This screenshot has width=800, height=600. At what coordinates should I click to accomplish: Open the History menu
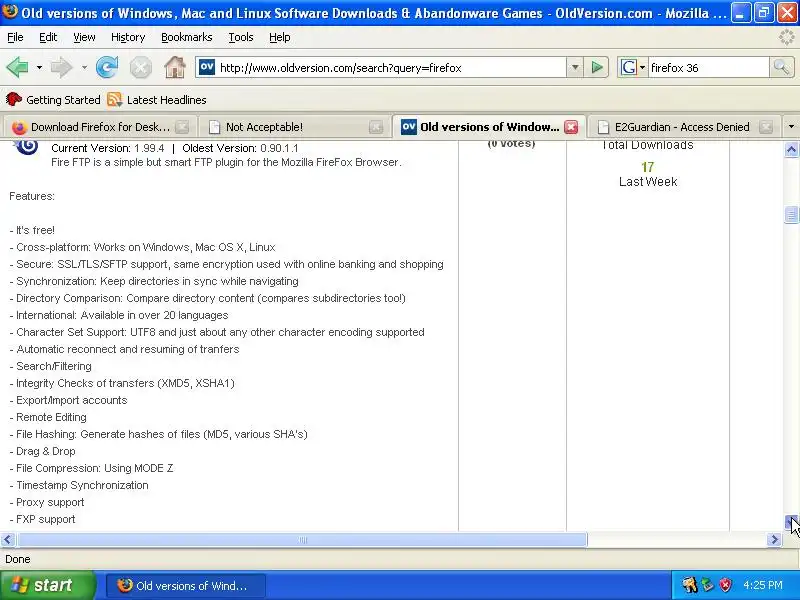(x=128, y=37)
